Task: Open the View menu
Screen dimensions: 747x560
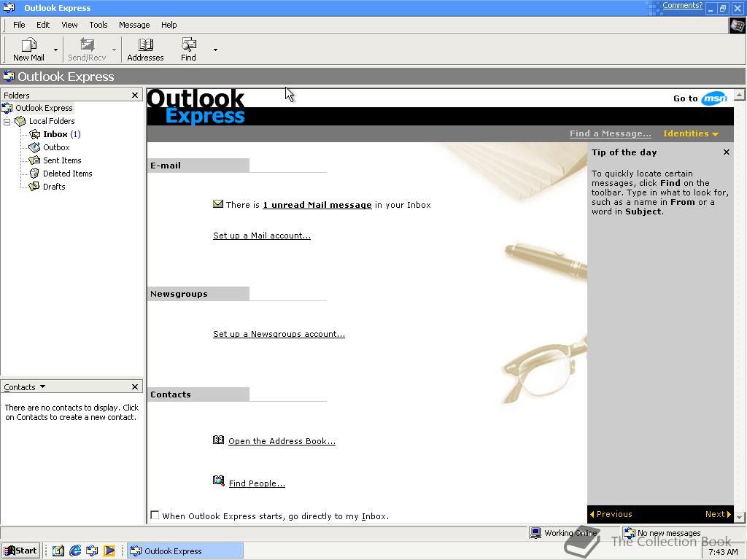Action: (x=69, y=25)
